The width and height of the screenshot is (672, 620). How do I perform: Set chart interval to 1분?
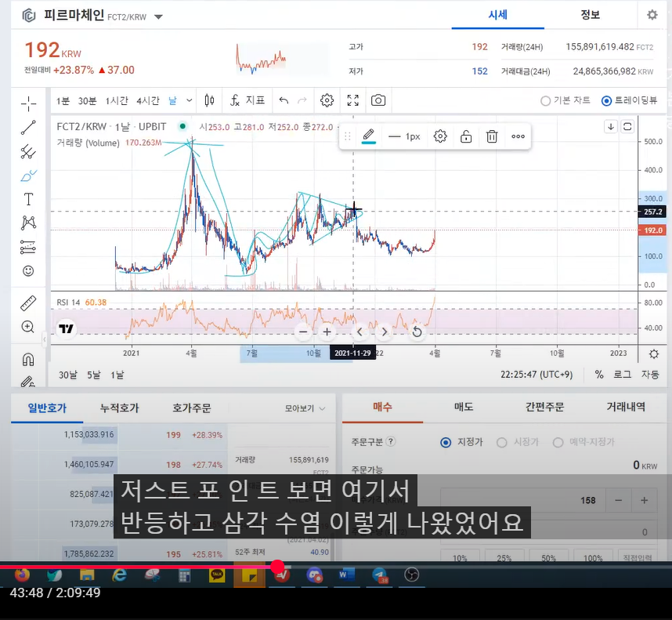pyautogui.click(x=63, y=101)
